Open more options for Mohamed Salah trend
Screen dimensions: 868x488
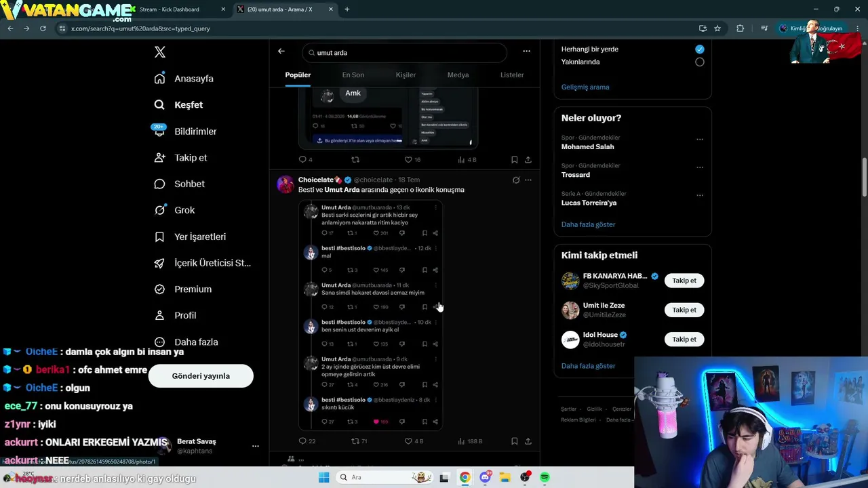point(700,140)
